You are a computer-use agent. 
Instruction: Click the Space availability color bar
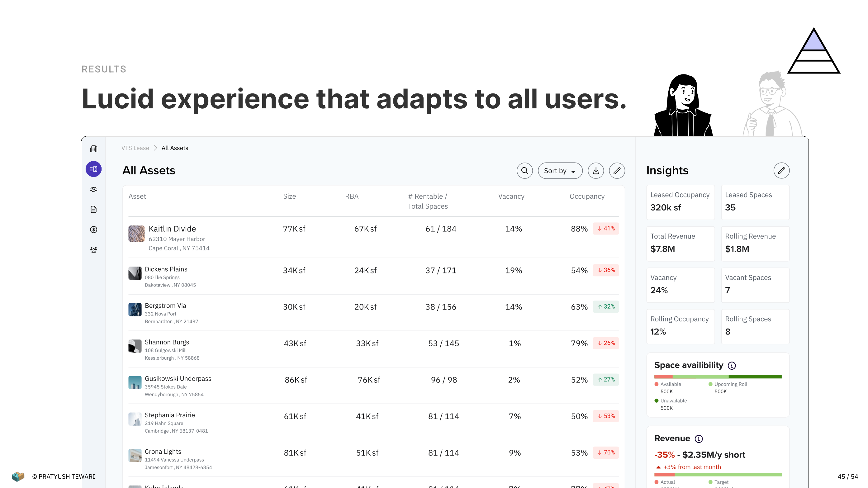718,377
